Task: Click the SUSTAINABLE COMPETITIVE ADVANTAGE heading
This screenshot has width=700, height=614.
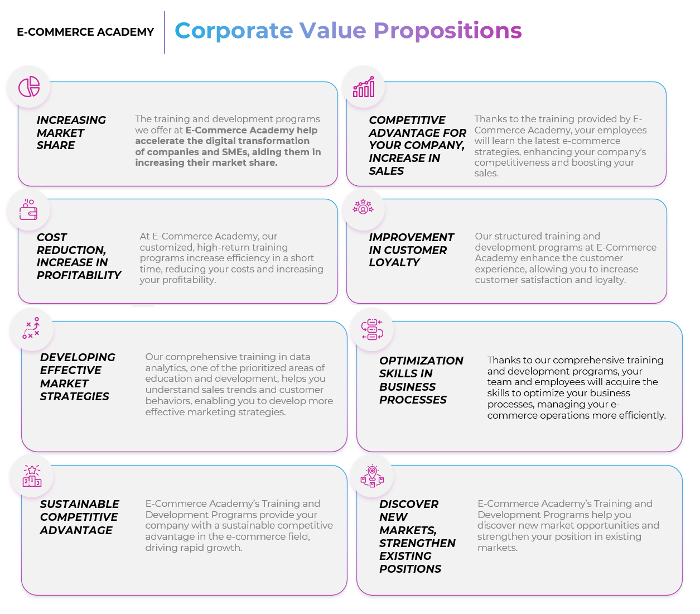Action: click(79, 517)
